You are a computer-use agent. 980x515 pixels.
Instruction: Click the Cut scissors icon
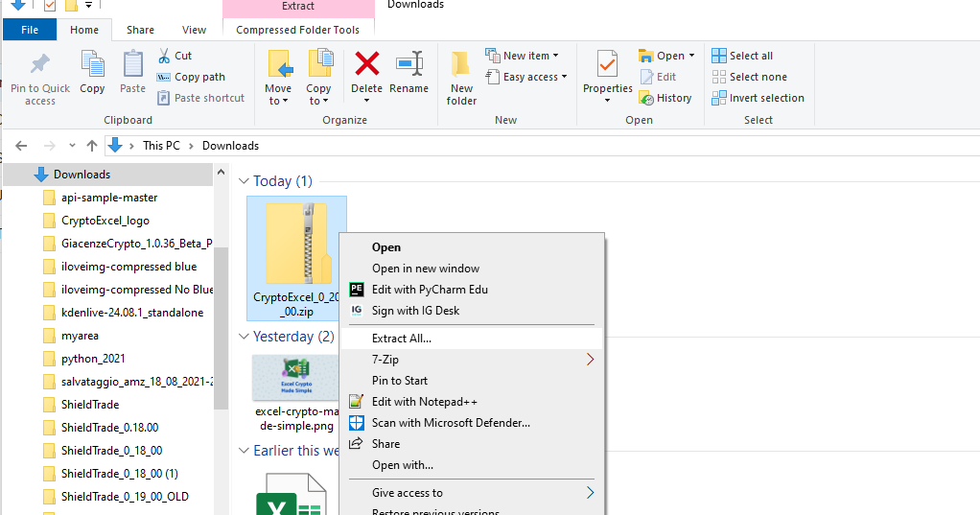[x=164, y=56]
